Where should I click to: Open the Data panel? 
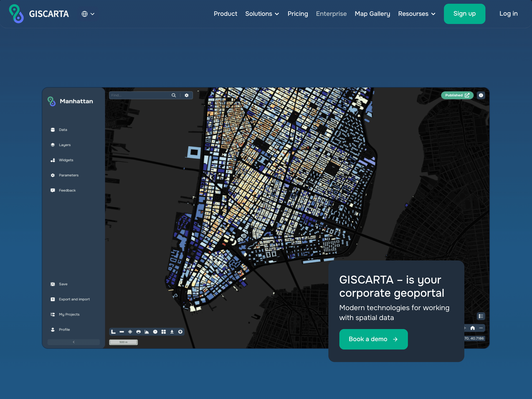pyautogui.click(x=63, y=130)
